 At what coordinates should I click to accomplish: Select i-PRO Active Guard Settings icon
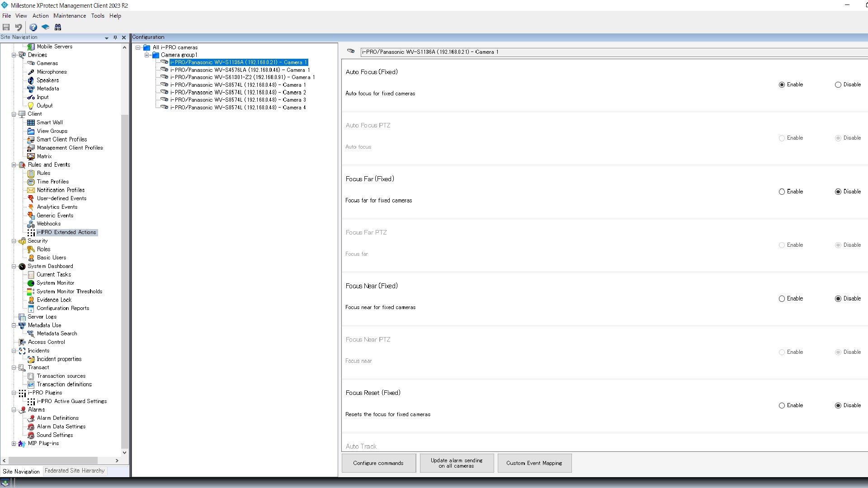point(31,401)
